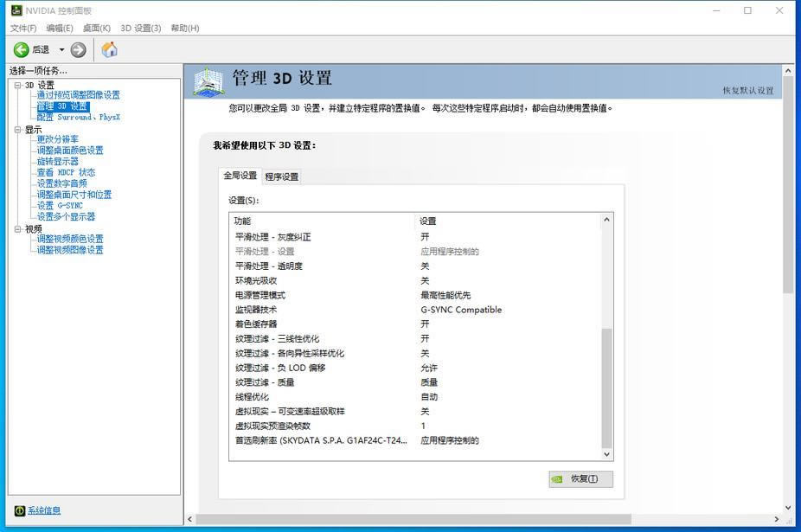This screenshot has width=801, height=532.
Task: Click the settings list scroll-up arrow
Action: pos(606,220)
